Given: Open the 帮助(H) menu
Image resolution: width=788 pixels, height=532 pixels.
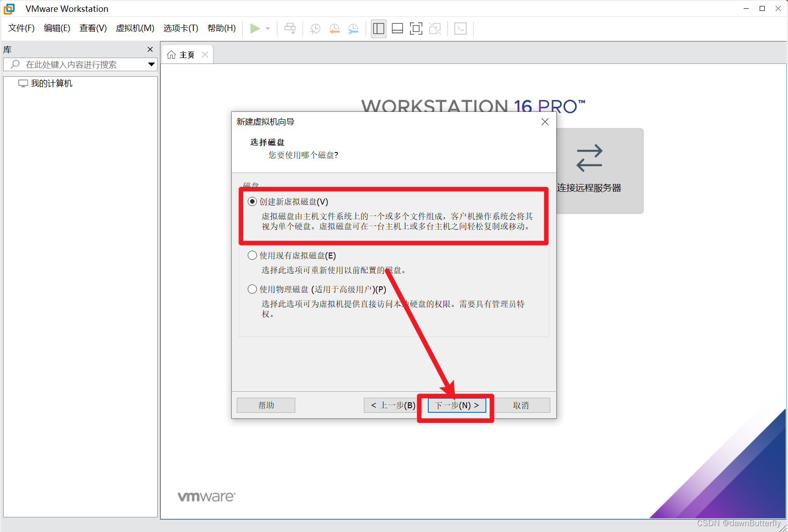Looking at the screenshot, I should tap(222, 28).
